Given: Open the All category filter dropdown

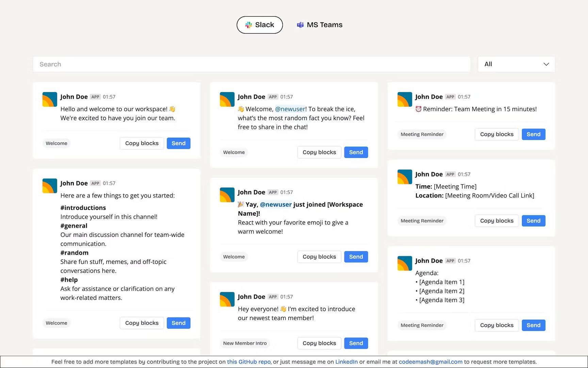Looking at the screenshot, I should tap(516, 64).
